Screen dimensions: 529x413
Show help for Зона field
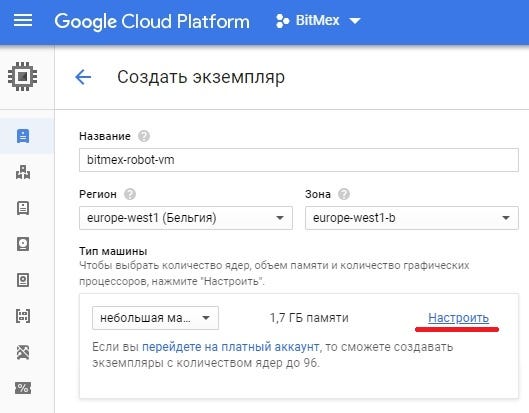click(x=344, y=194)
